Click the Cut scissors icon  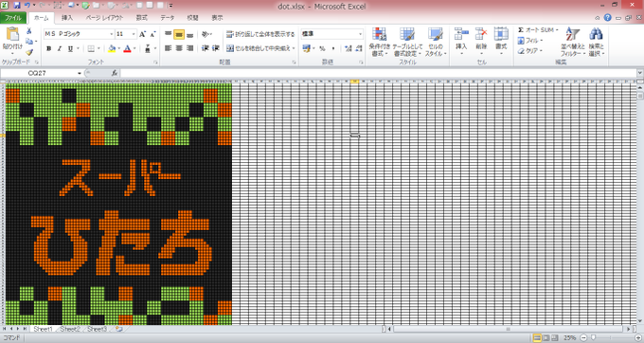pyautogui.click(x=29, y=31)
